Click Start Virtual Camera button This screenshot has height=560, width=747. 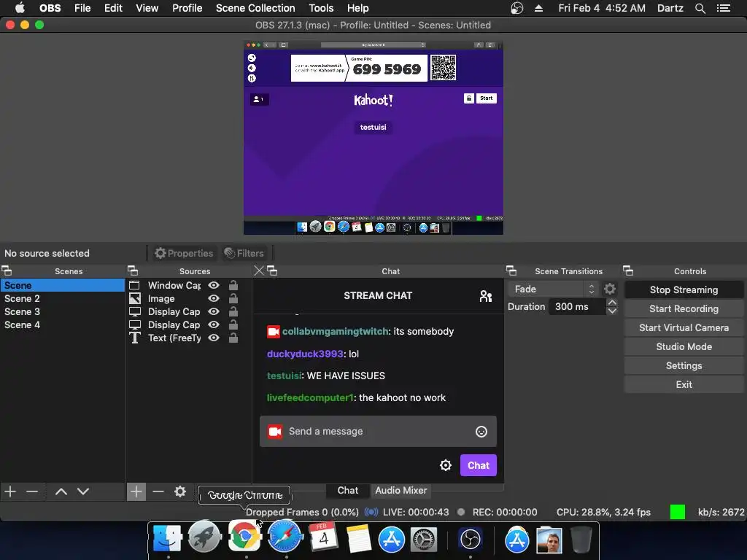[x=684, y=327]
